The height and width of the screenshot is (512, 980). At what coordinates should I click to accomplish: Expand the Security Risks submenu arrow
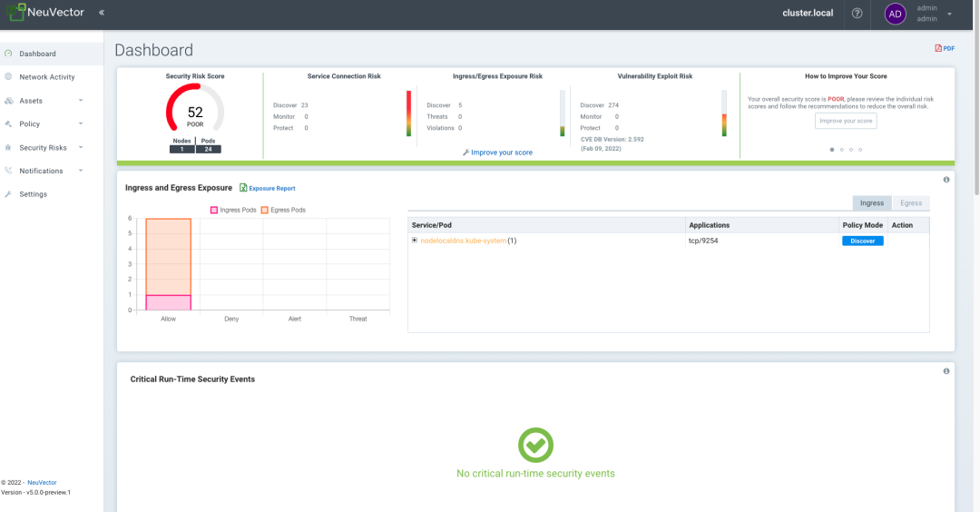tap(81, 148)
